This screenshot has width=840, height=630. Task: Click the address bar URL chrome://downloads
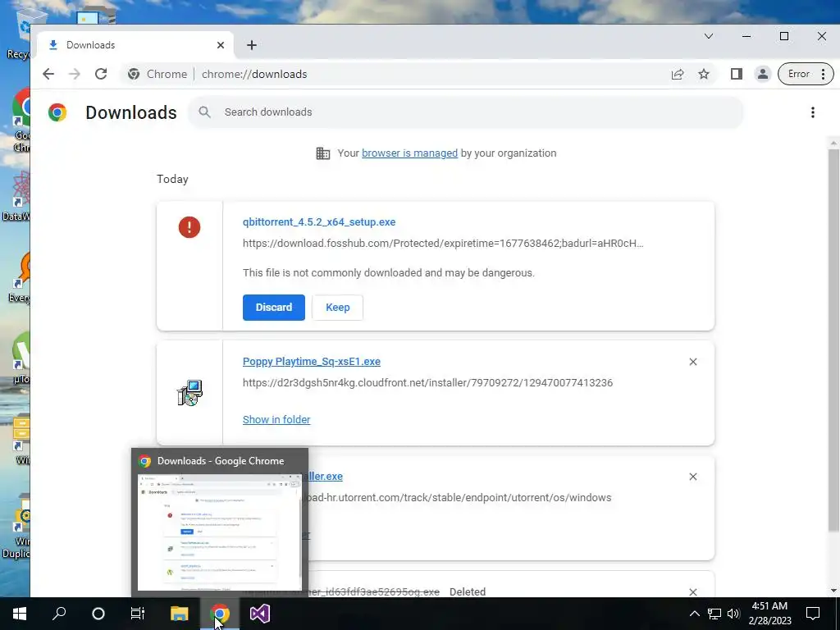click(254, 74)
